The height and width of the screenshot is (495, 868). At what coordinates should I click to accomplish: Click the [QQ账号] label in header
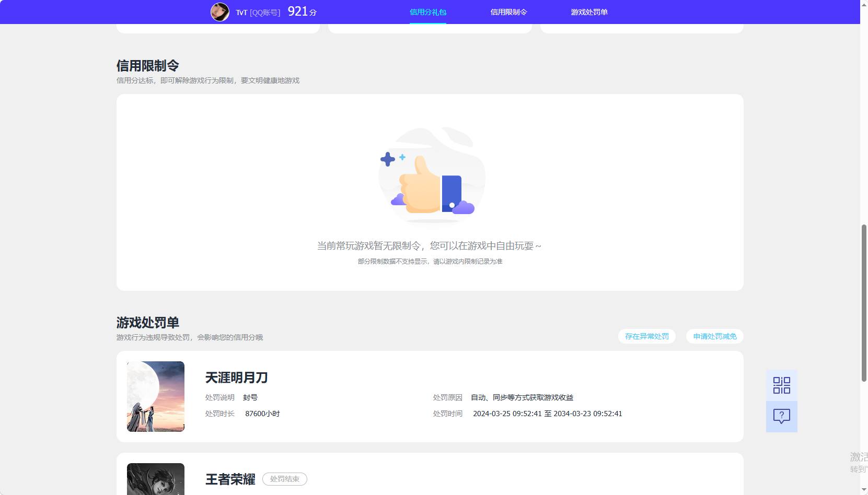tap(265, 13)
